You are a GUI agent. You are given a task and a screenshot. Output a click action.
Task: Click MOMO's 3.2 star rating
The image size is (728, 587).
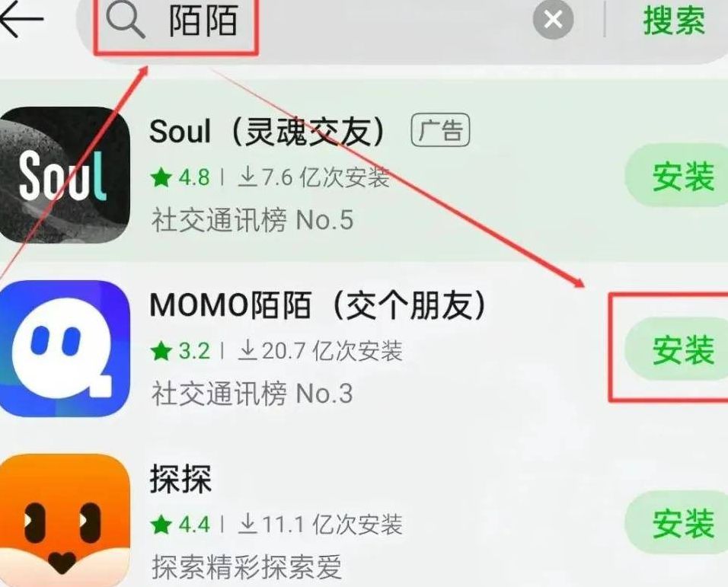point(180,351)
